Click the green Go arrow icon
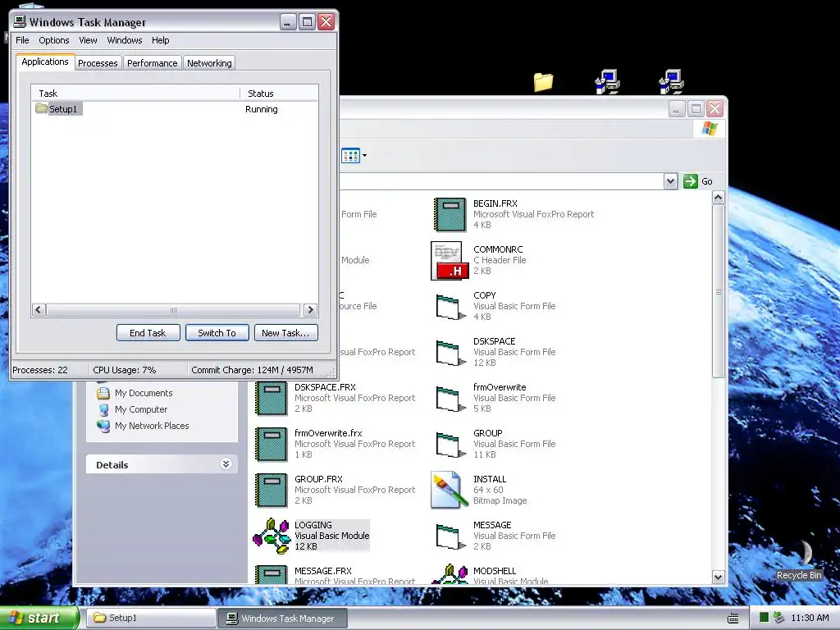This screenshot has height=630, width=840. click(691, 181)
